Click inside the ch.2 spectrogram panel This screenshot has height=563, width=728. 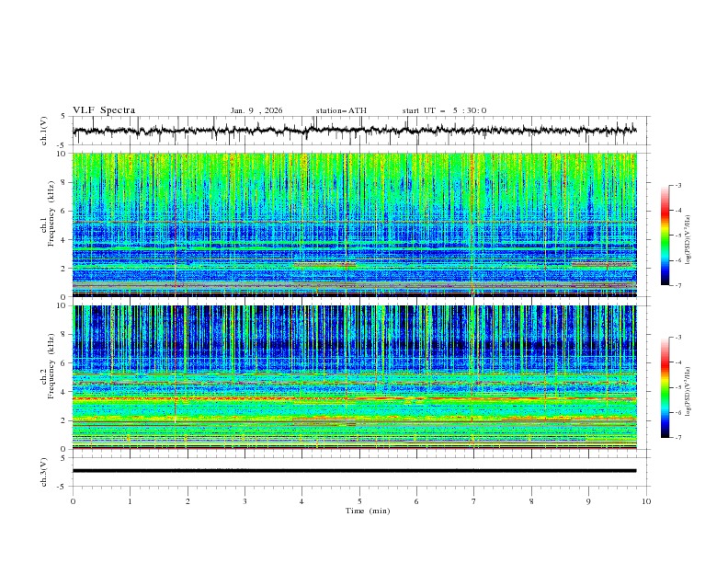(x=354, y=377)
